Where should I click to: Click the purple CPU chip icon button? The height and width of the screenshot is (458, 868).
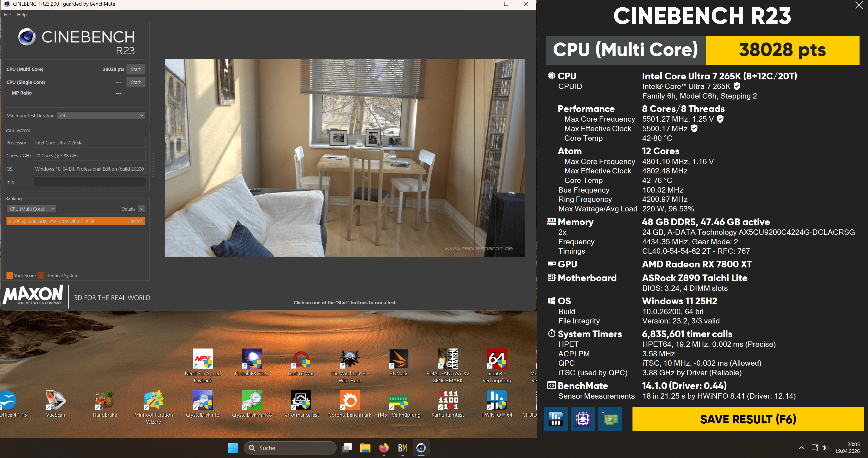(x=583, y=419)
